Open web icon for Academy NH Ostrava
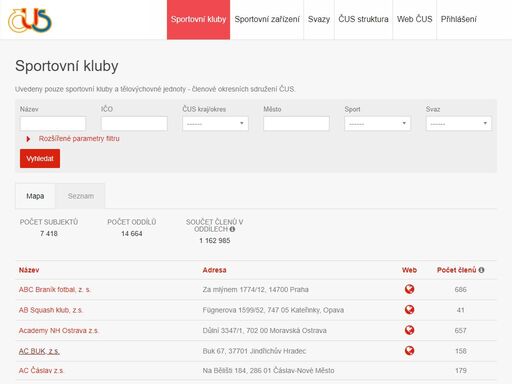 409,330
